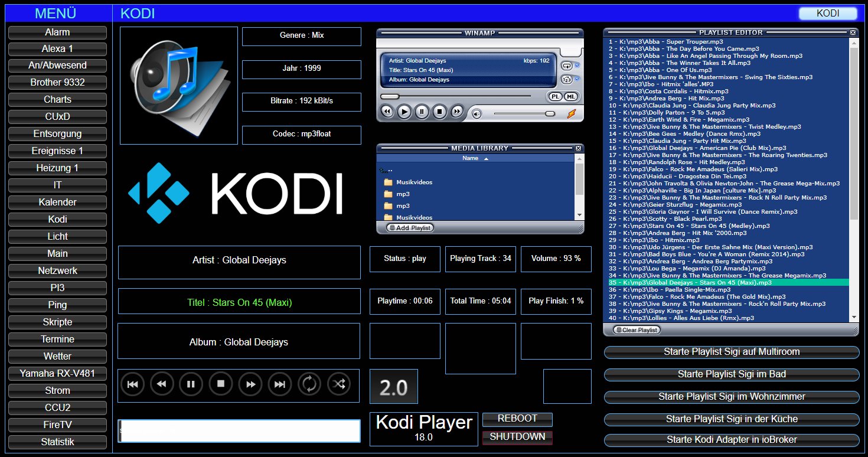
Task: Open the Alarm menu item
Action: click(57, 32)
